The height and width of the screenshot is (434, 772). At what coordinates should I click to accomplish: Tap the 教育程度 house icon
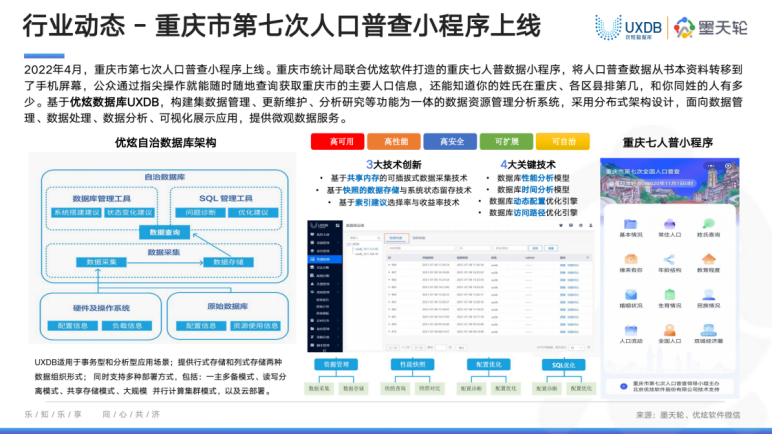[x=708, y=259]
